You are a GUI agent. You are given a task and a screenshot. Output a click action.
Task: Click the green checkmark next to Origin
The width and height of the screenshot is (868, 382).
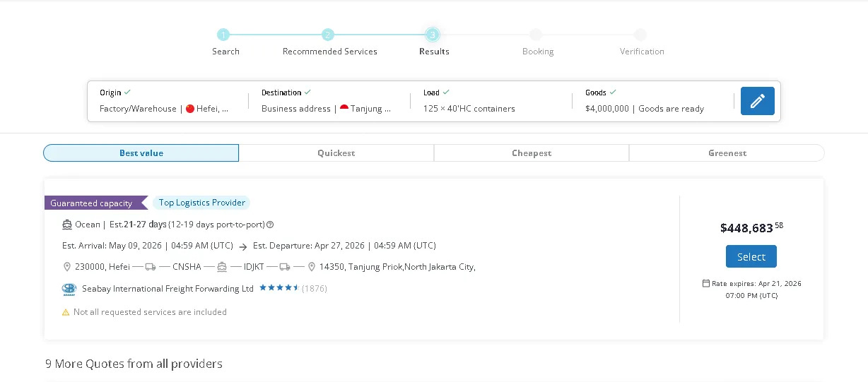click(x=127, y=92)
